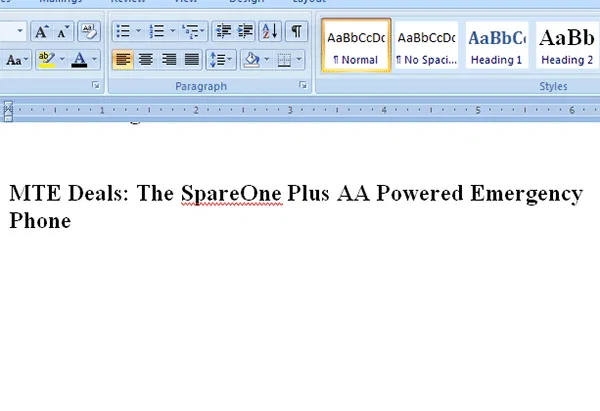Click the Clear Formatting eraser icon

coord(89,32)
